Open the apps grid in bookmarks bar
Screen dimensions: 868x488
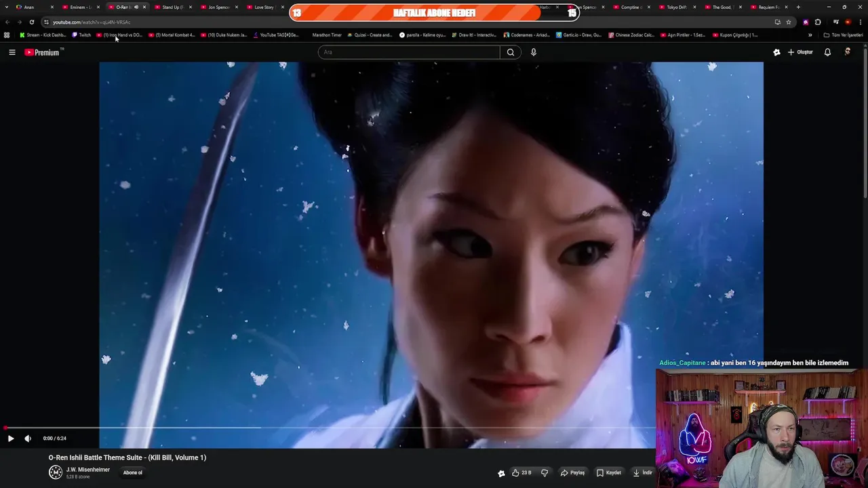7,35
